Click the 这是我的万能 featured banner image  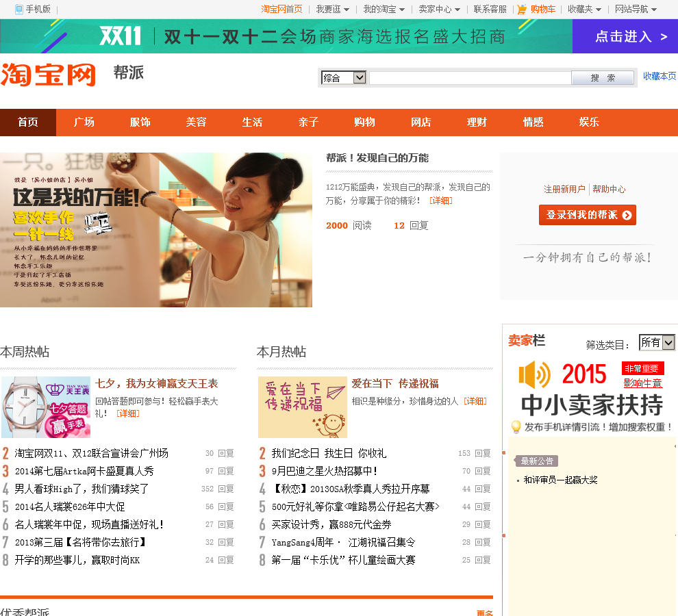coord(156,230)
